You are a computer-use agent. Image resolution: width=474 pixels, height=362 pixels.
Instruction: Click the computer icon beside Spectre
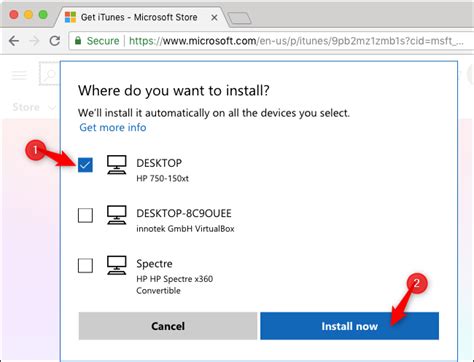point(117,265)
